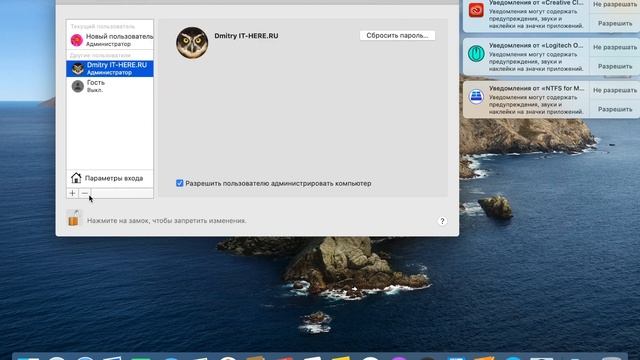Click the plus button to add a user
This screenshot has height=360, width=640.
[72, 193]
